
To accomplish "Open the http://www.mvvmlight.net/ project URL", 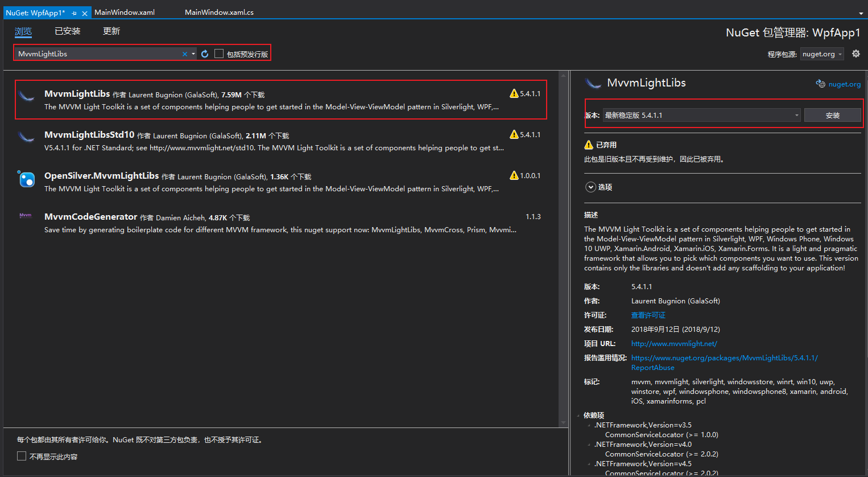I will (674, 344).
